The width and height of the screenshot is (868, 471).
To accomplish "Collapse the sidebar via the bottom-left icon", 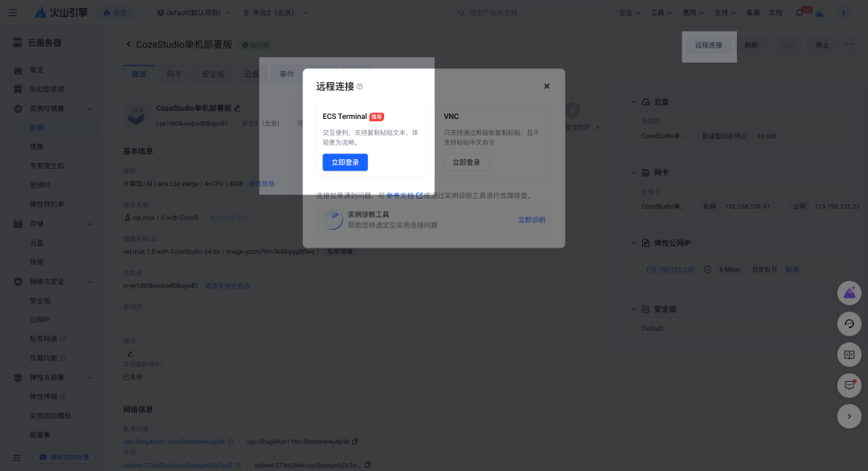I will click(17, 457).
